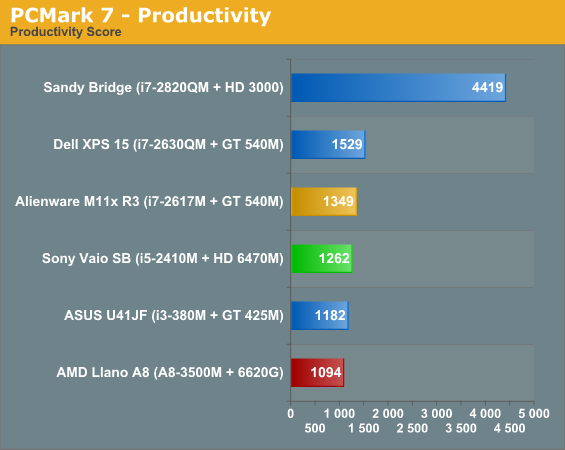The height and width of the screenshot is (450, 565).
Task: Click axis label 4 000
Action: [x=485, y=414]
